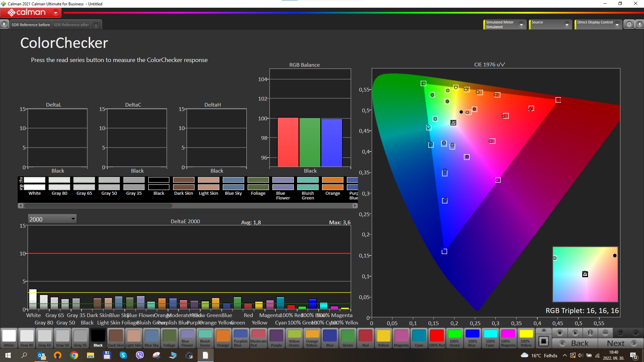Open the Calman main menu dropdown
Image resolution: width=644 pixels, height=362 pixels.
56,13
